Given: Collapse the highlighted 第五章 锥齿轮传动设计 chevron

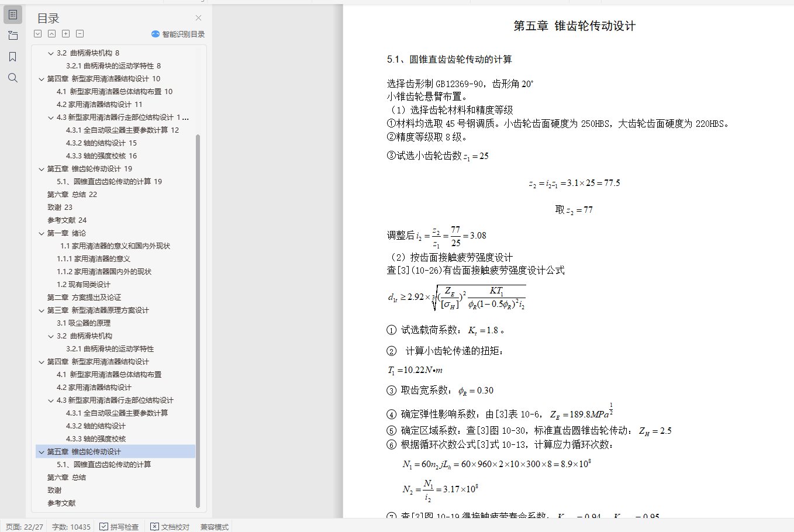Looking at the screenshot, I should [x=42, y=452].
